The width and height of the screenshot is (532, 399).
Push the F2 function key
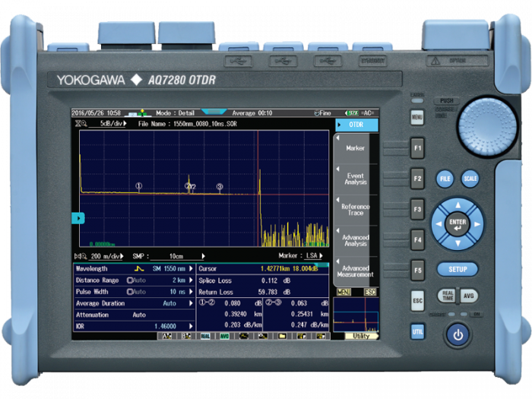click(417, 179)
